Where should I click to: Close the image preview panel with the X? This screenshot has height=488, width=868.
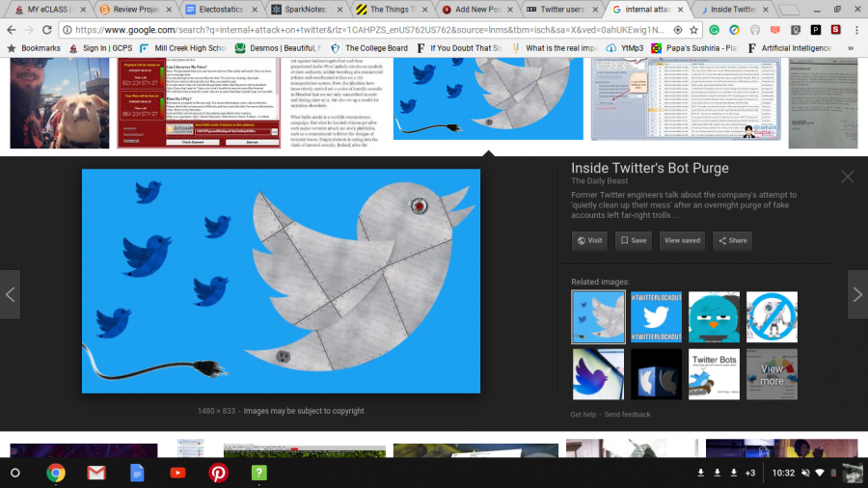tap(847, 177)
